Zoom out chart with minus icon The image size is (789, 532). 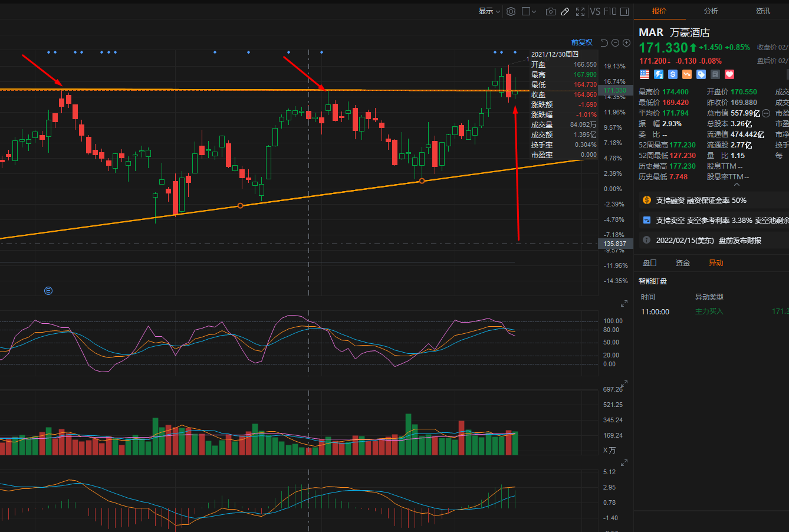click(x=615, y=42)
